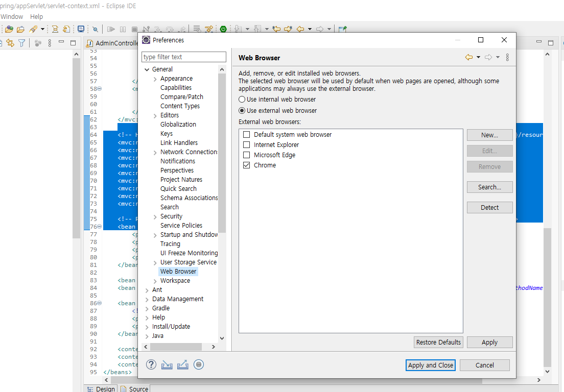Click the Preferences page Back arrow

468,57
